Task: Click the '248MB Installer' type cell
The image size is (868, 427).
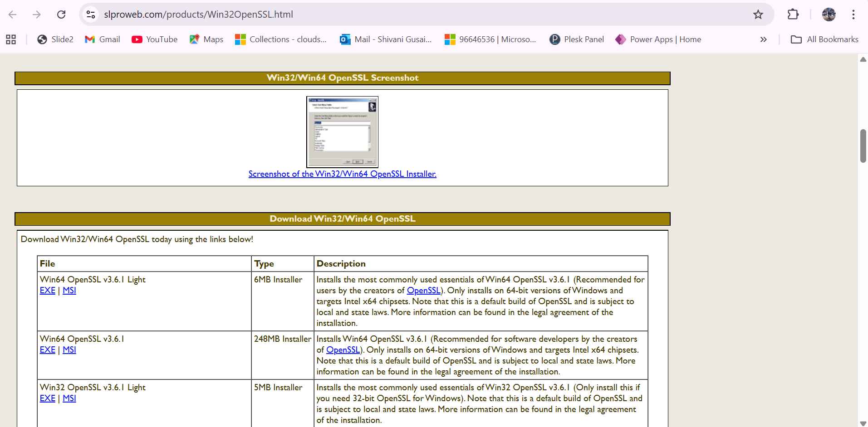Action: [283, 355]
